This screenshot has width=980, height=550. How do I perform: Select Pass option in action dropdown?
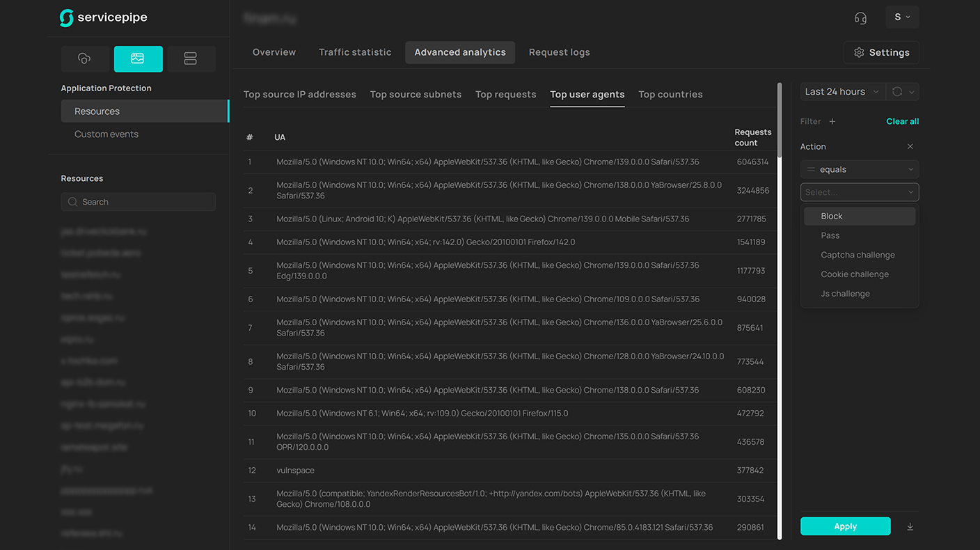coord(830,235)
